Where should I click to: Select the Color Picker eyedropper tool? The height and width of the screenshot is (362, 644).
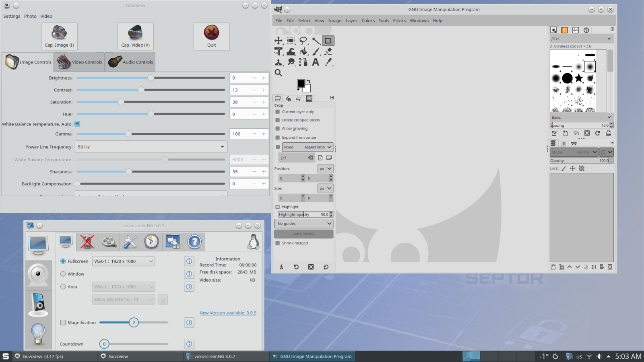click(x=328, y=62)
